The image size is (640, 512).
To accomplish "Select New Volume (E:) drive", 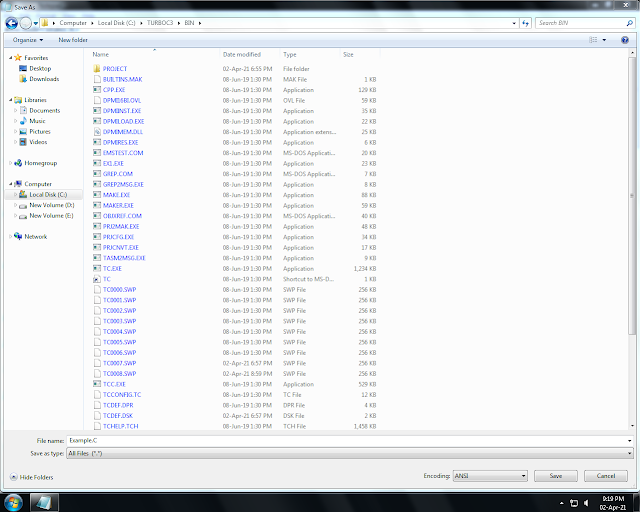I will point(51,216).
